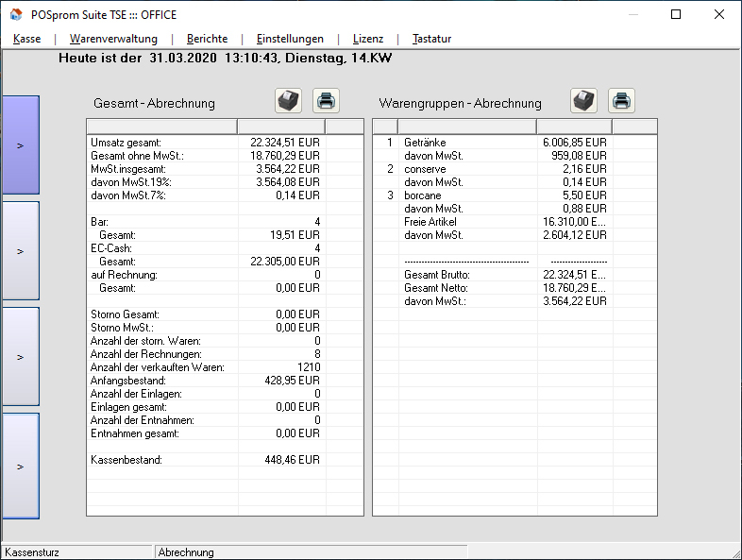Select the 'Bar:' row
The height and width of the screenshot is (560, 742).
[226, 222]
